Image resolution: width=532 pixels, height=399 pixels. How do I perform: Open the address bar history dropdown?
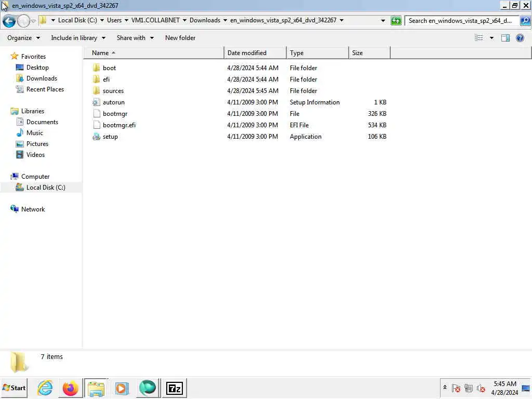point(383,21)
